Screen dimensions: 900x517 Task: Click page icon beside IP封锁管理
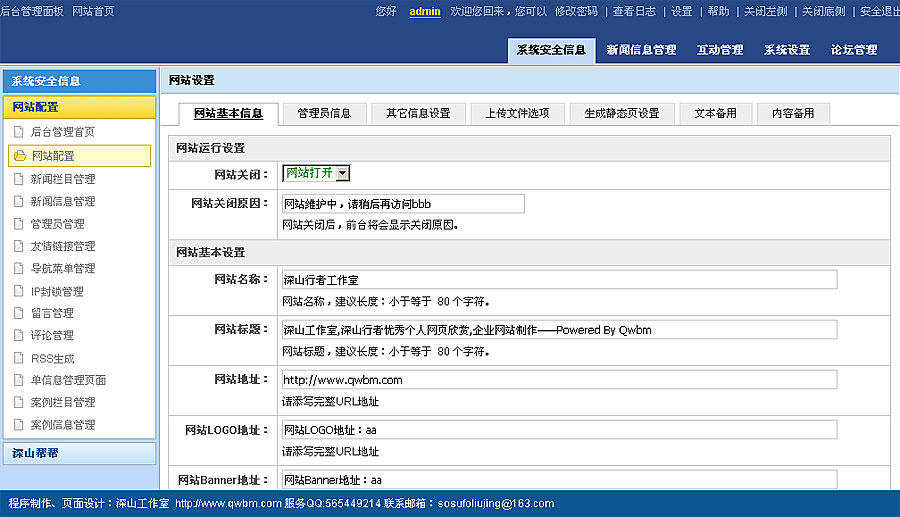point(18,291)
